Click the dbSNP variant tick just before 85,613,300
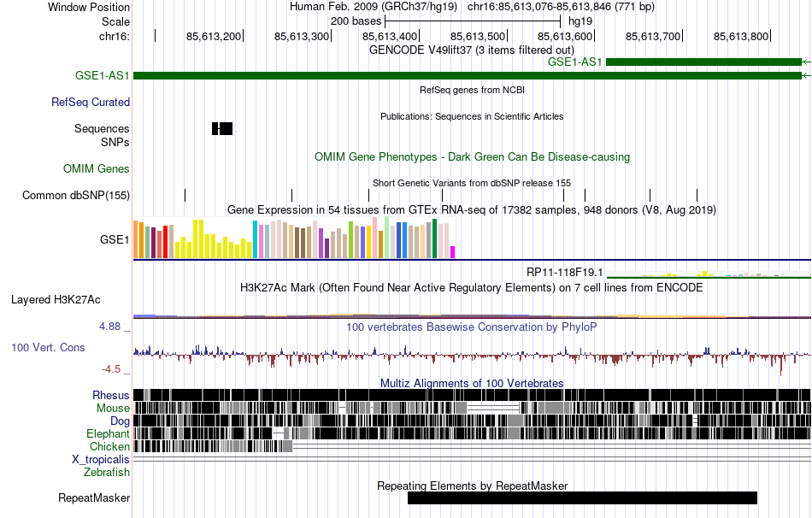The image size is (812, 518). (x=292, y=195)
